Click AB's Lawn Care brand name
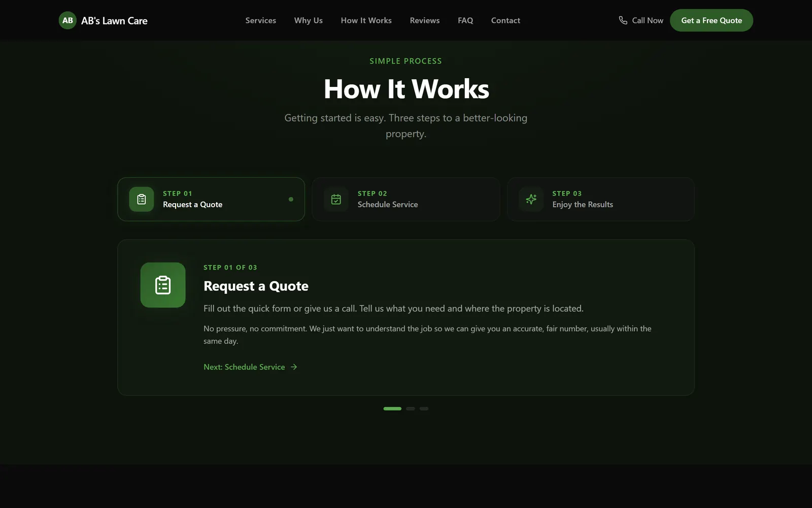 [x=114, y=21]
